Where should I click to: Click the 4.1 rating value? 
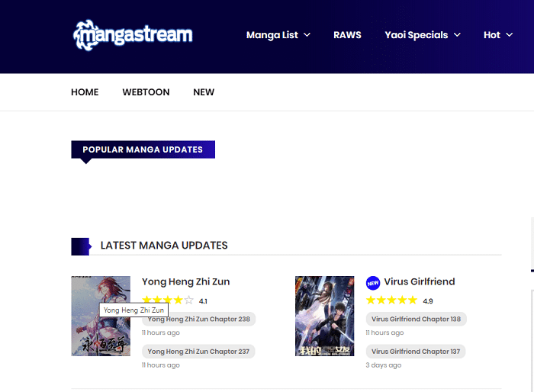[203, 301]
